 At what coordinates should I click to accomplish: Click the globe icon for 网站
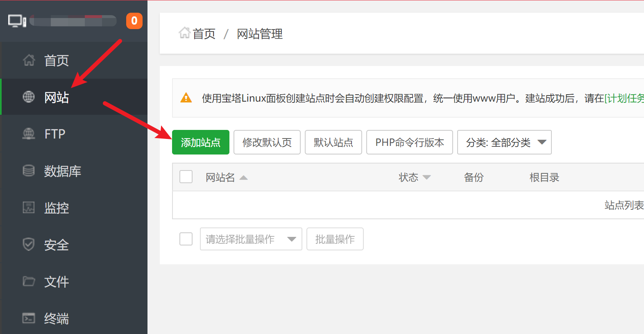coord(29,97)
